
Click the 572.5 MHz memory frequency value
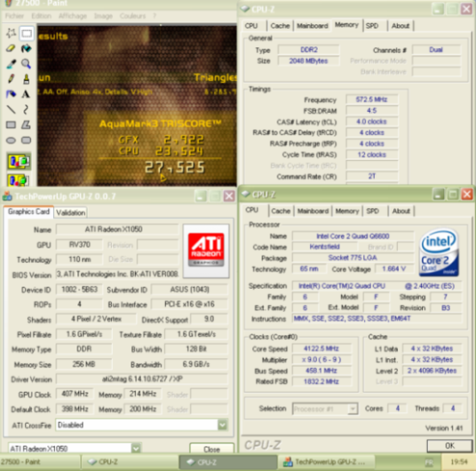(372, 99)
